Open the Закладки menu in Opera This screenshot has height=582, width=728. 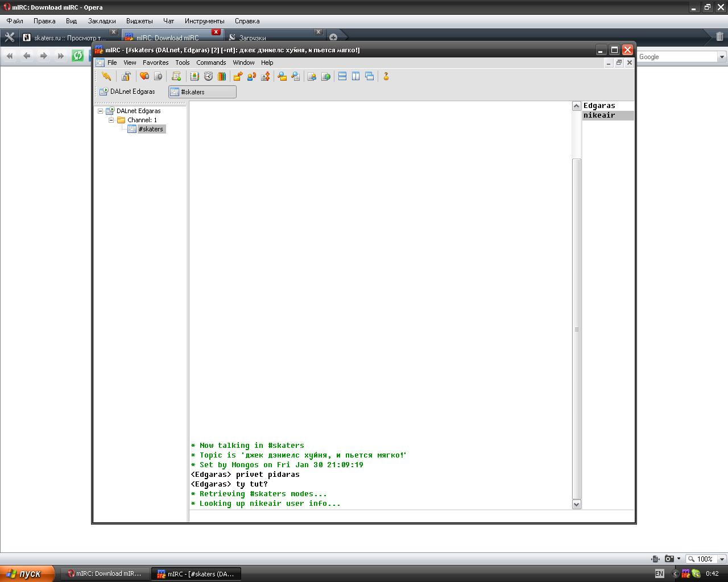point(102,21)
